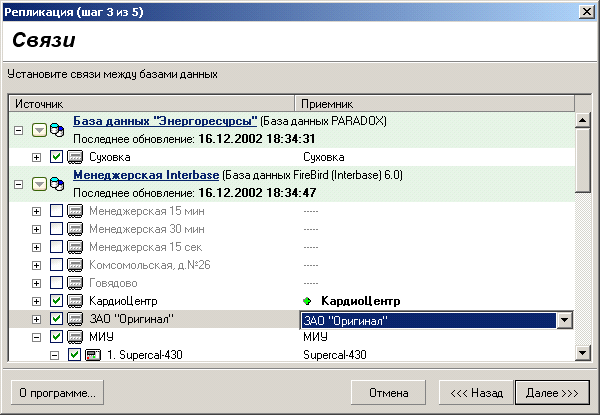600x415 pixels.
Task: Uncheck the source КардиоЦентр checkbox
Action: [56, 301]
